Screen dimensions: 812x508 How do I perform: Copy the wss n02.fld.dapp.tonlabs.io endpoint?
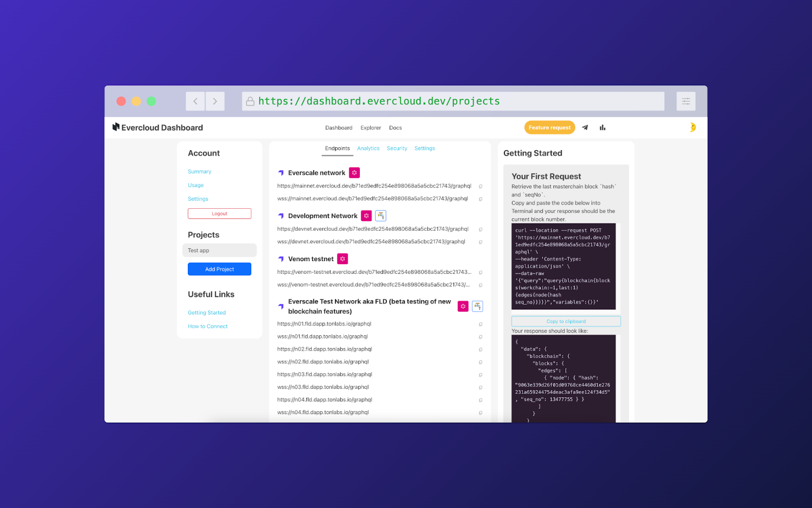(481, 363)
